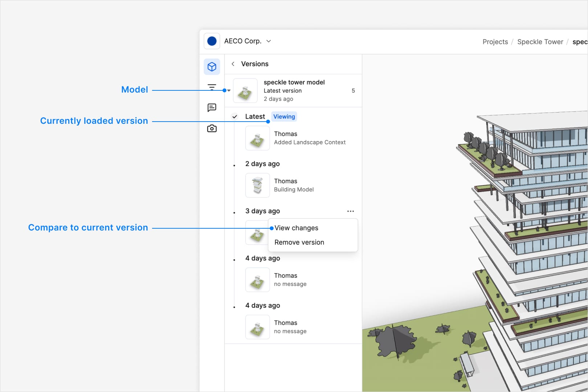Load the Building Model version thumbnail
Screen dimensions: 588x392
click(258, 185)
